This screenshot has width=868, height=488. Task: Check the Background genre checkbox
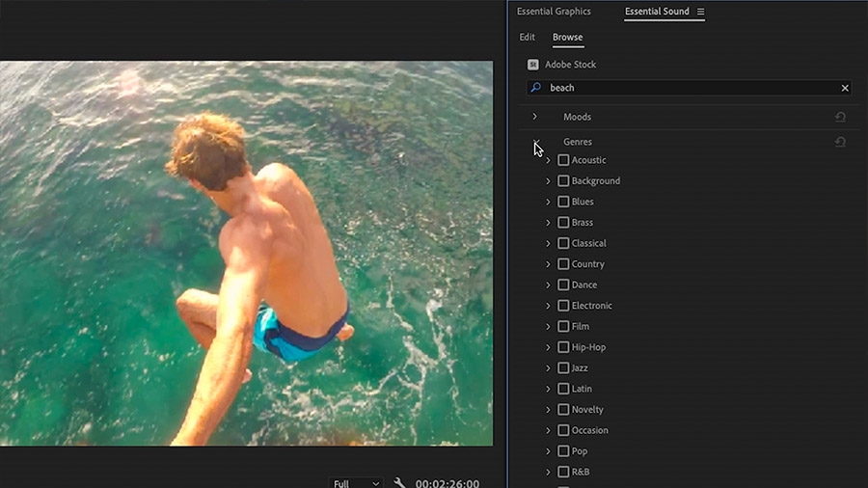pos(563,181)
